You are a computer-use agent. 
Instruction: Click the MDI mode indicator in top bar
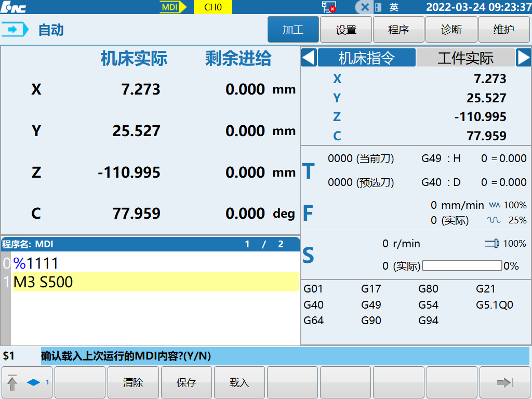coord(174,7)
